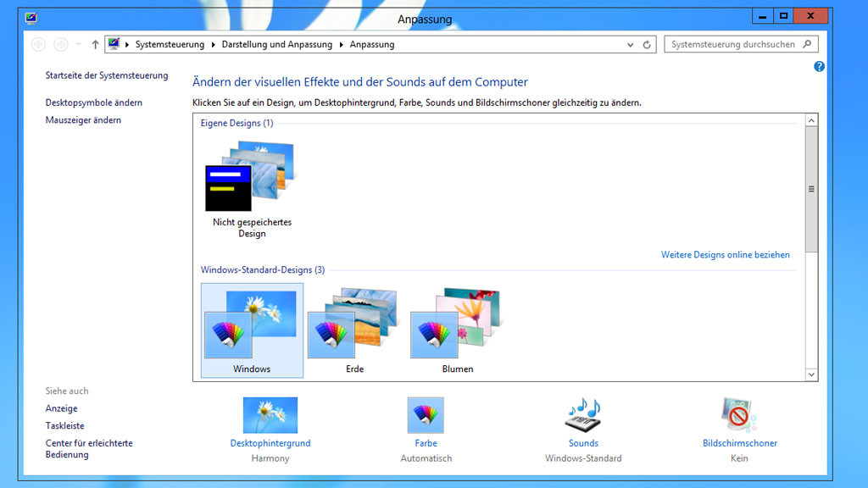Click the Kein label under Bildschirmschoner

[739, 458]
